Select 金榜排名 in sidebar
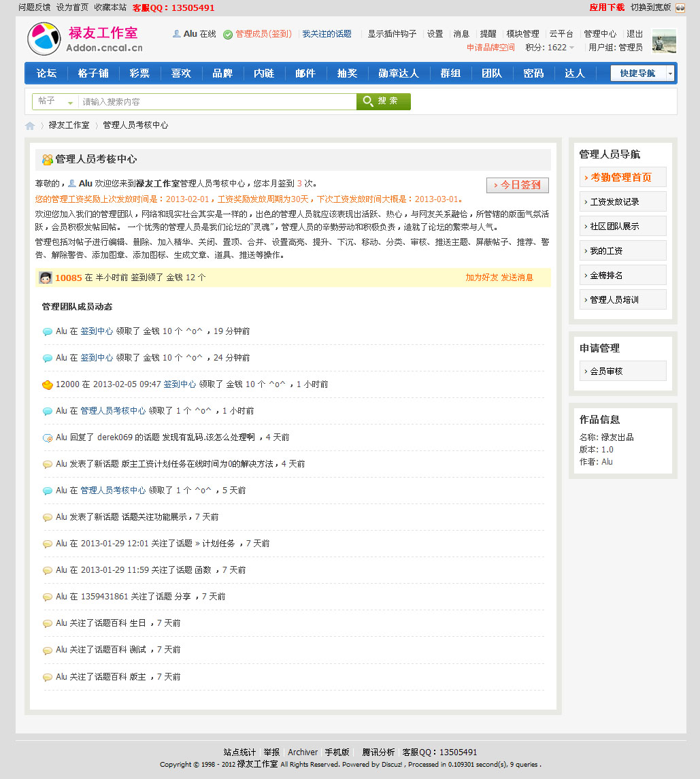Image resolution: width=700 pixels, height=779 pixels. 622,276
